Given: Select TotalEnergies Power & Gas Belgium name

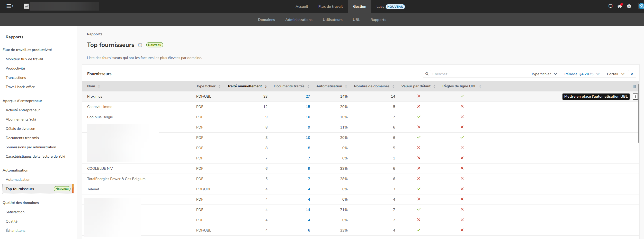Looking at the screenshot, I should pos(116,179).
